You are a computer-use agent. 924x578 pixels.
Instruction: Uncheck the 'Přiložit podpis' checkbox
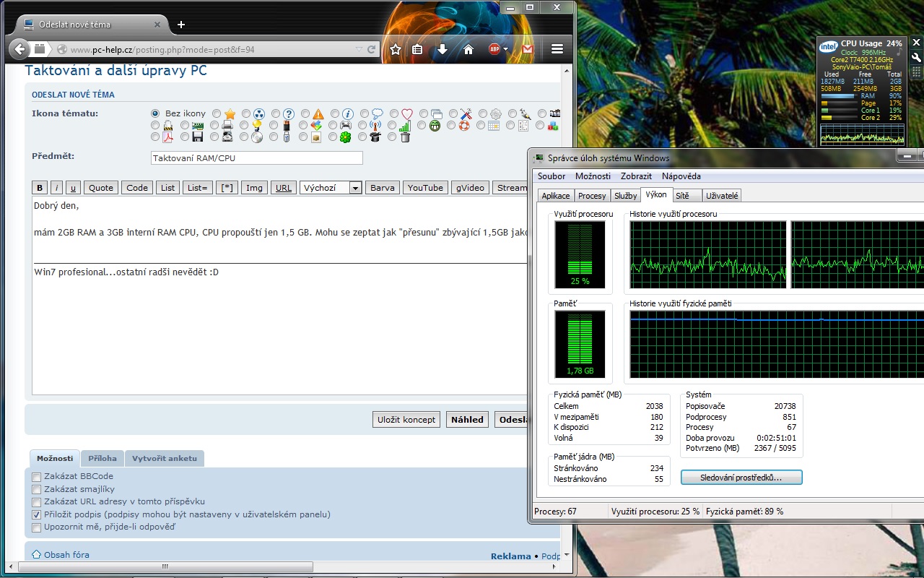tap(37, 514)
